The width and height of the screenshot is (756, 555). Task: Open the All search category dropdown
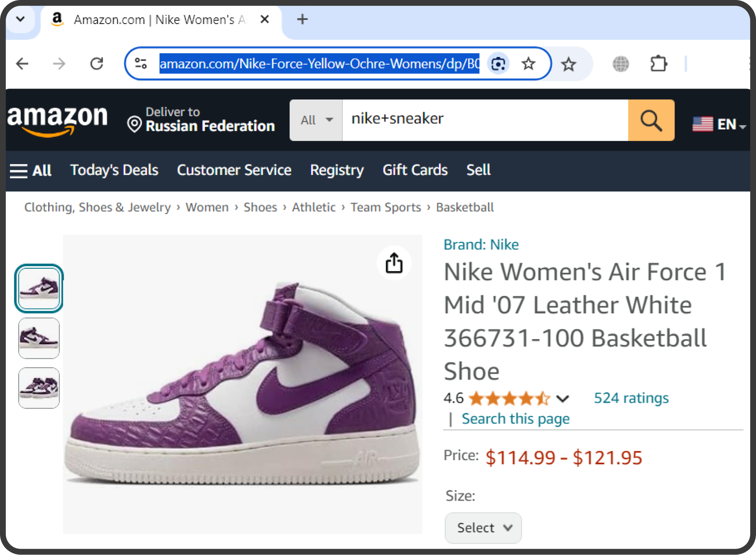click(x=316, y=120)
